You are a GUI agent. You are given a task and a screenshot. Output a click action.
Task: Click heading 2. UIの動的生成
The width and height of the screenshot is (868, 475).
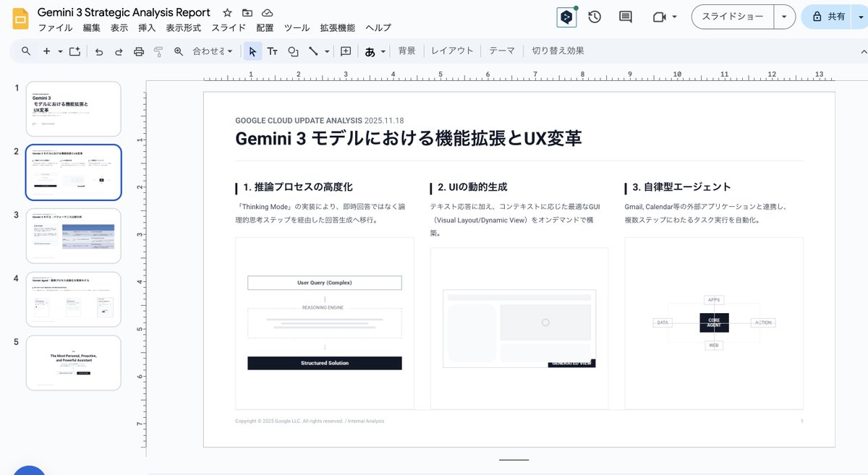pyautogui.click(x=472, y=187)
